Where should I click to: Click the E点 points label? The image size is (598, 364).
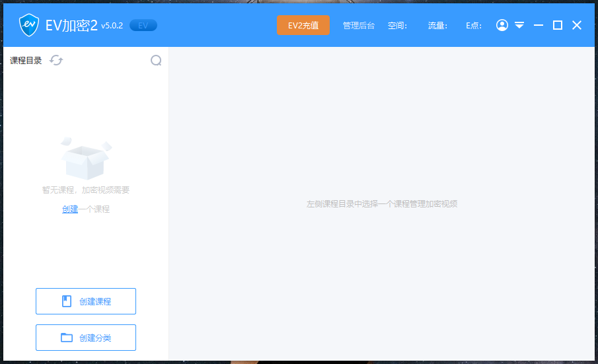(474, 26)
